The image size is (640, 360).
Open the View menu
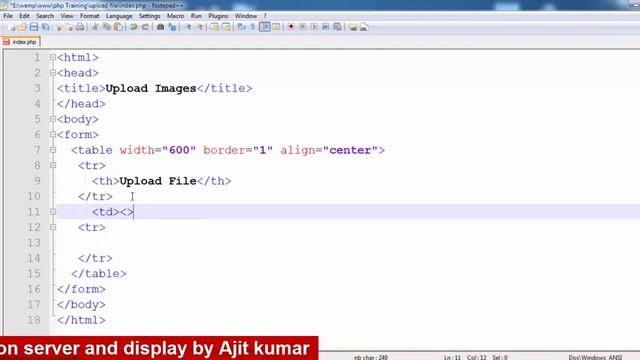67,16
